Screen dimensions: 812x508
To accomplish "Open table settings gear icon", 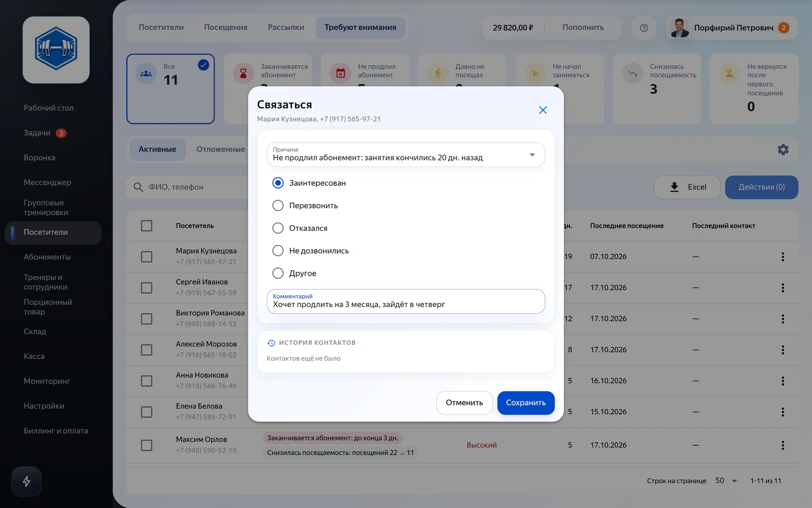I will 783,150.
